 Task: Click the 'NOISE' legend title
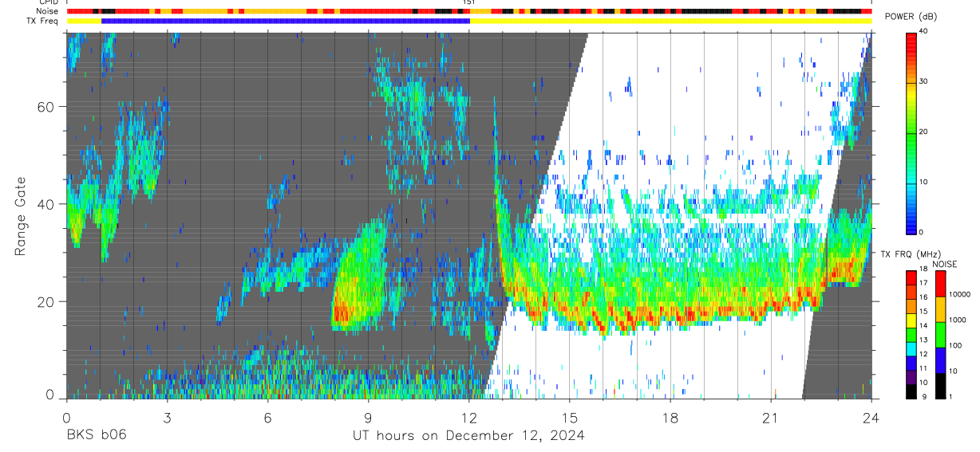[x=944, y=264]
